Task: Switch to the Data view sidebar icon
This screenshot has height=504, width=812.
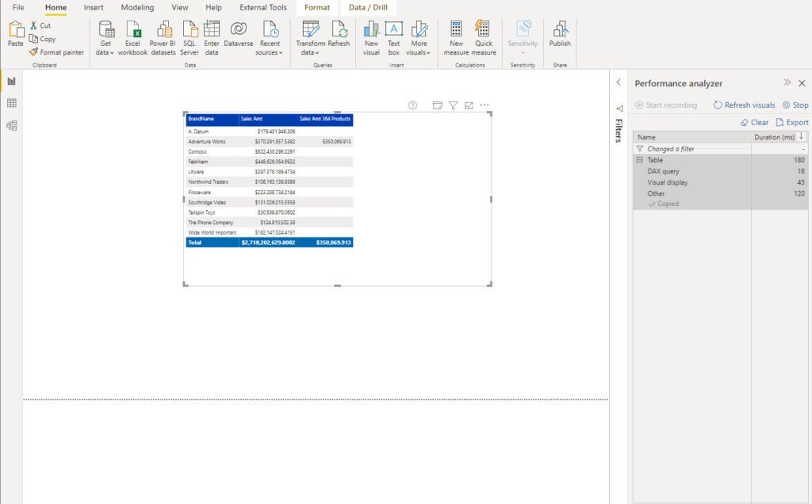Action: pos(11,104)
